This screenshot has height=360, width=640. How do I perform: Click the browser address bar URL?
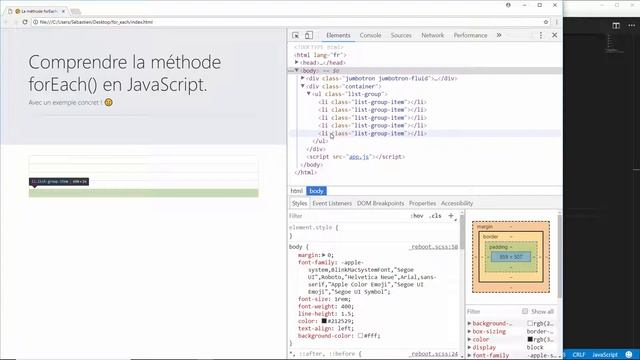[96, 22]
